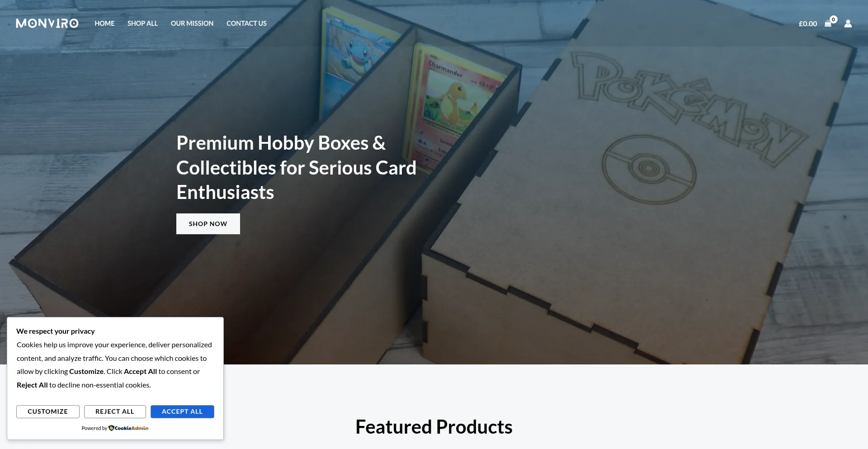
Task: Go to the Home menu item
Action: (104, 24)
